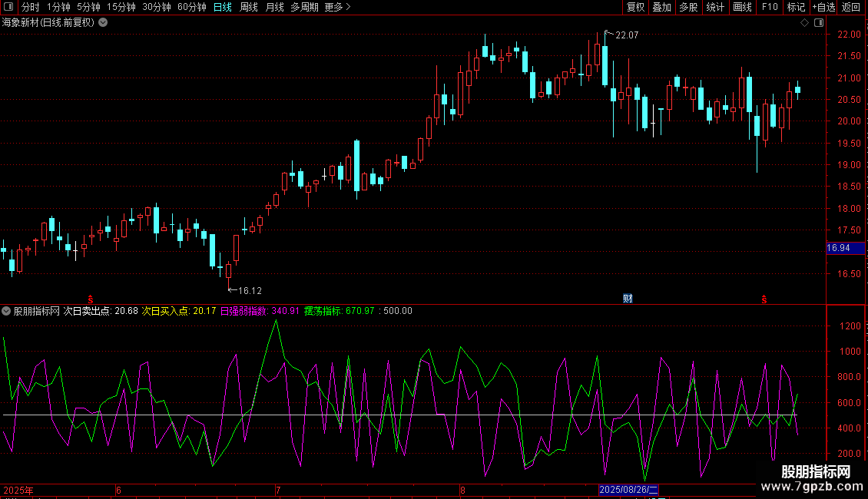Click the 2025/08/26 date marker on timeline
Viewport: 868px width, 499px height.
click(x=628, y=490)
